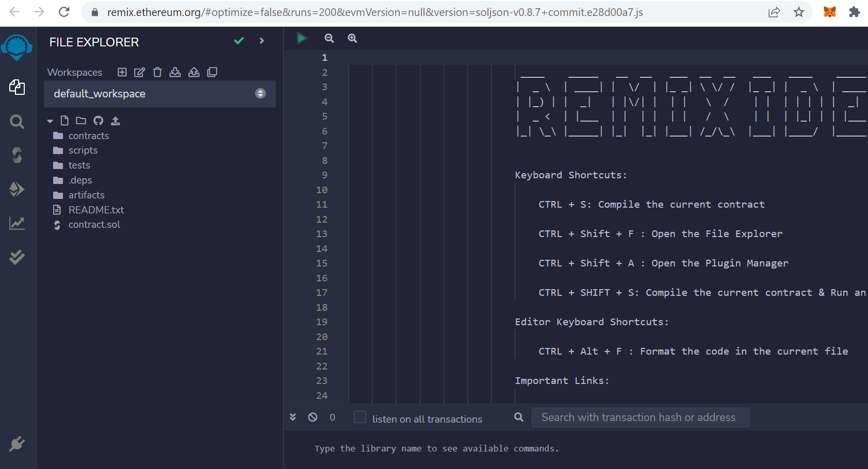Create new file icon

(x=64, y=121)
